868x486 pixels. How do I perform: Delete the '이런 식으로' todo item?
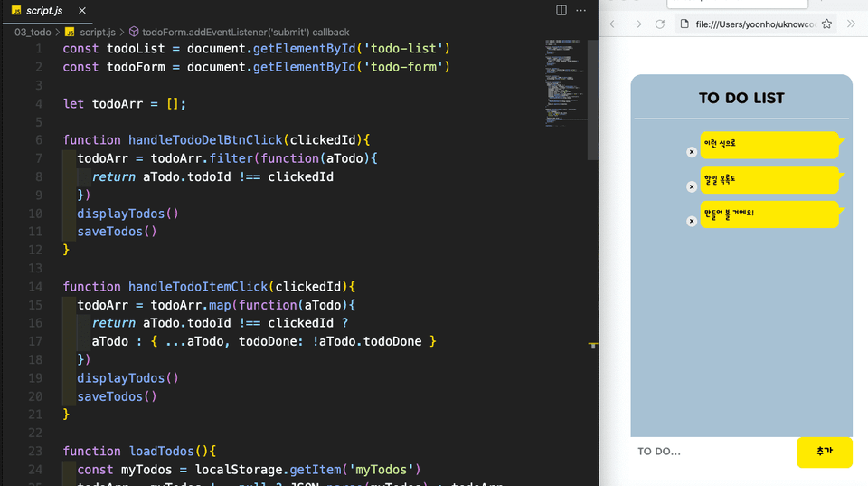692,152
